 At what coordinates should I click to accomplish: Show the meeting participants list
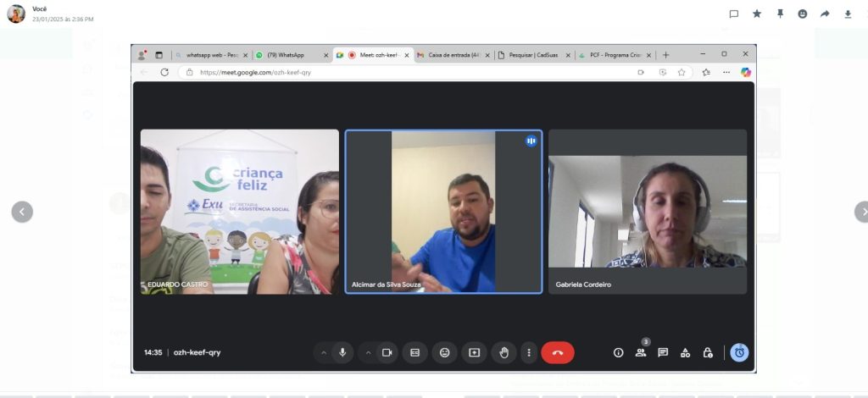coord(640,352)
